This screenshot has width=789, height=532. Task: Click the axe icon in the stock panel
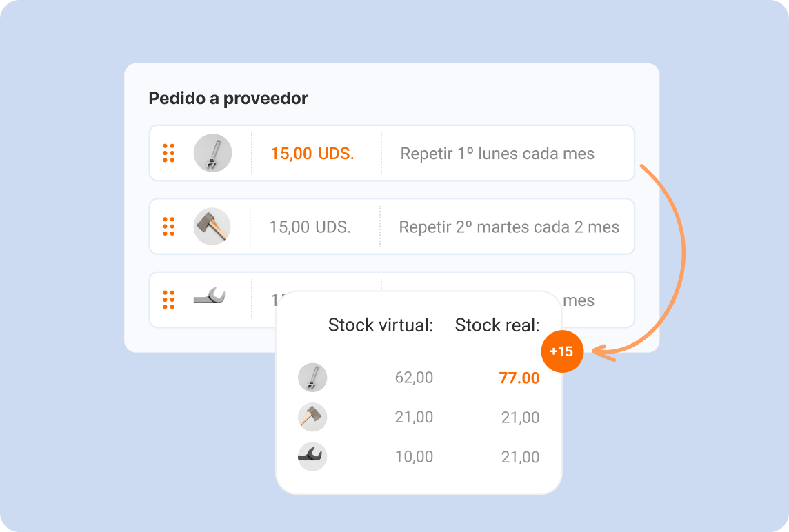coord(312,417)
